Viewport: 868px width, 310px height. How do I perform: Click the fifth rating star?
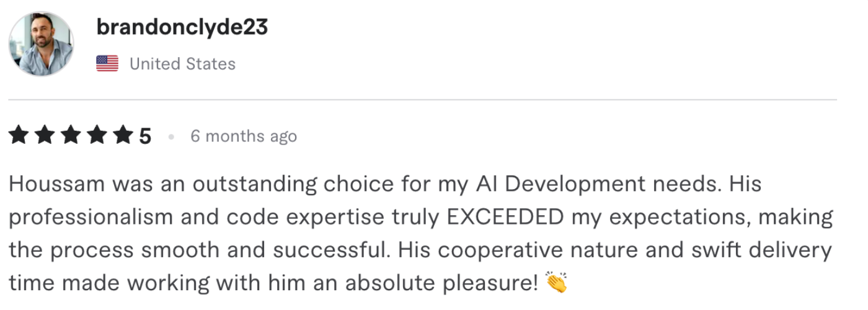[x=123, y=135]
